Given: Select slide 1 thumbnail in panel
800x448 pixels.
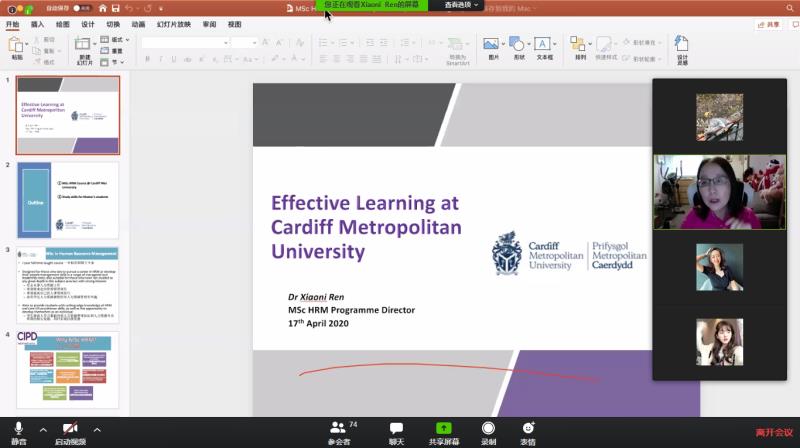Looking at the screenshot, I should [68, 115].
